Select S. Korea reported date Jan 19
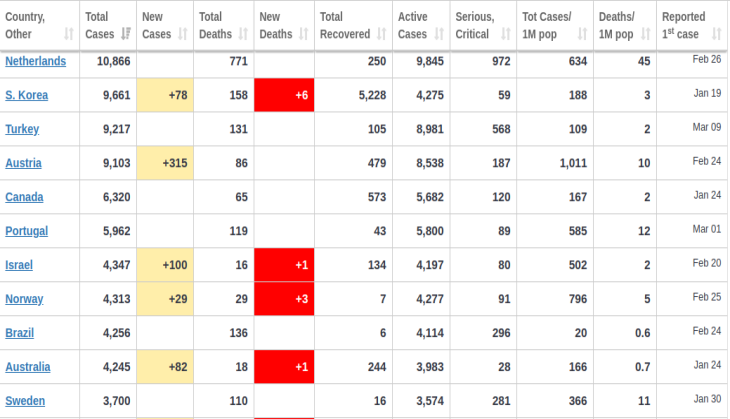The image size is (730, 419). 707,93
